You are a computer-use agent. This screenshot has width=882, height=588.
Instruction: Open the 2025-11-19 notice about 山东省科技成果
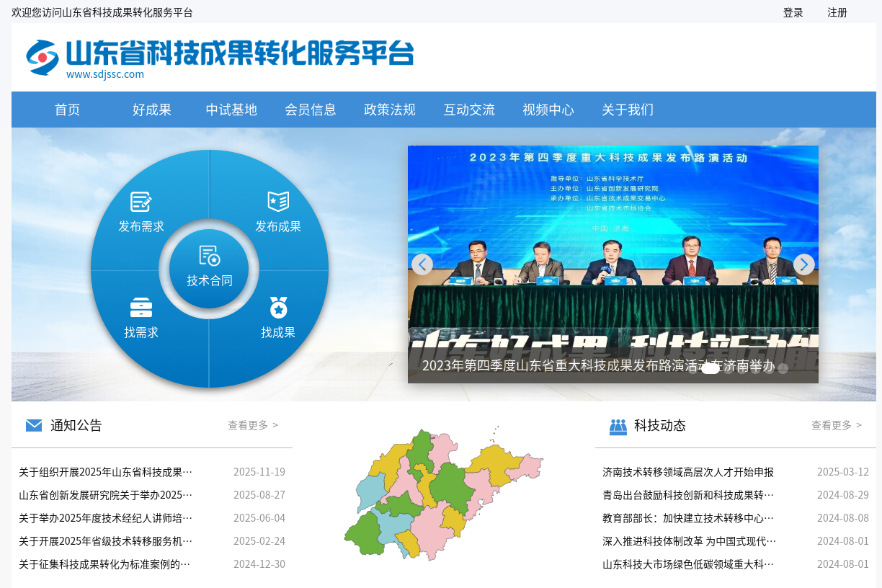104,472
